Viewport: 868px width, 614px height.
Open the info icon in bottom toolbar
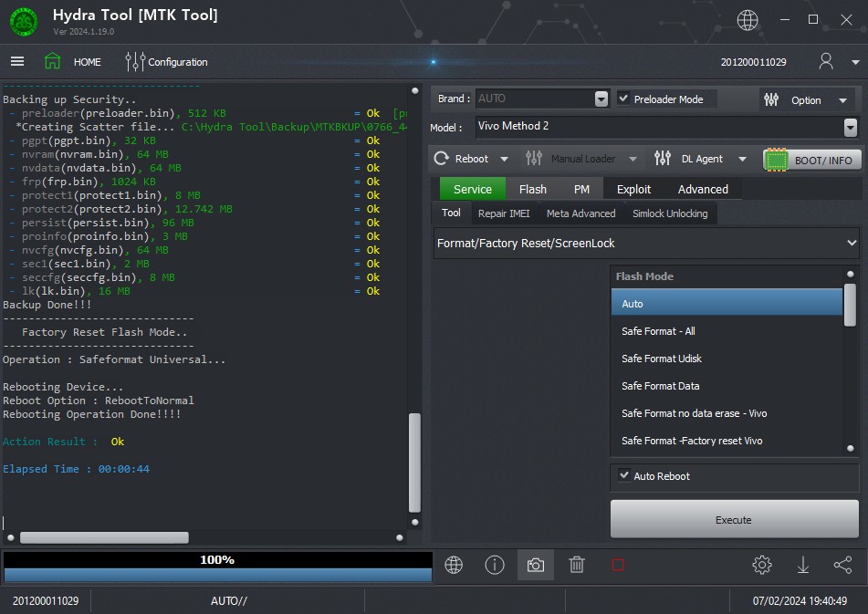(x=495, y=565)
